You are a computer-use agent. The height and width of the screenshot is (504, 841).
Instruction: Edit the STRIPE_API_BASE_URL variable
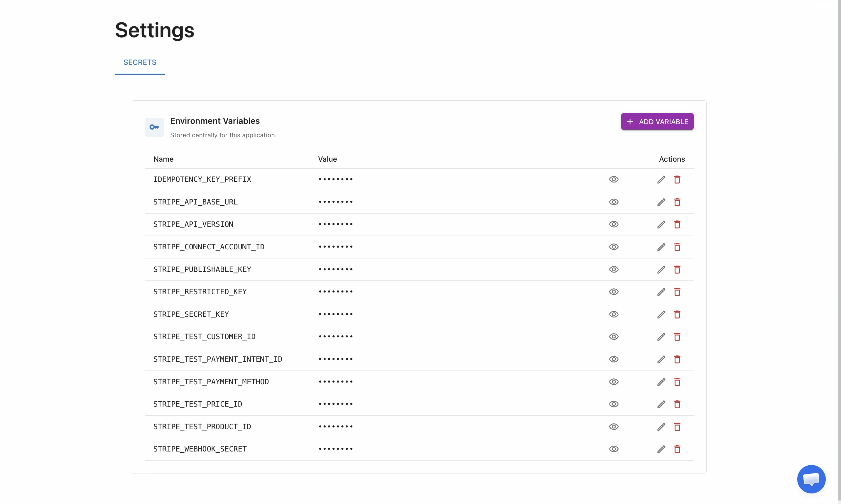[x=661, y=202]
